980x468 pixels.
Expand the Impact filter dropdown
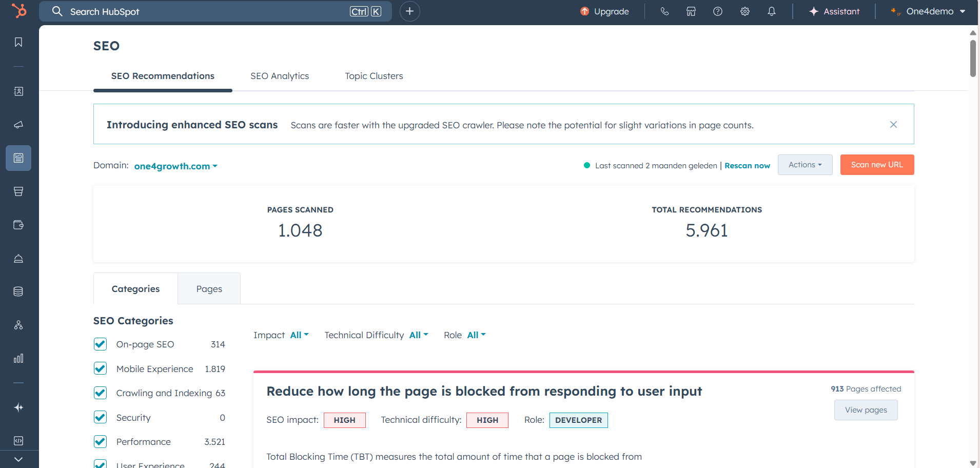click(x=299, y=335)
